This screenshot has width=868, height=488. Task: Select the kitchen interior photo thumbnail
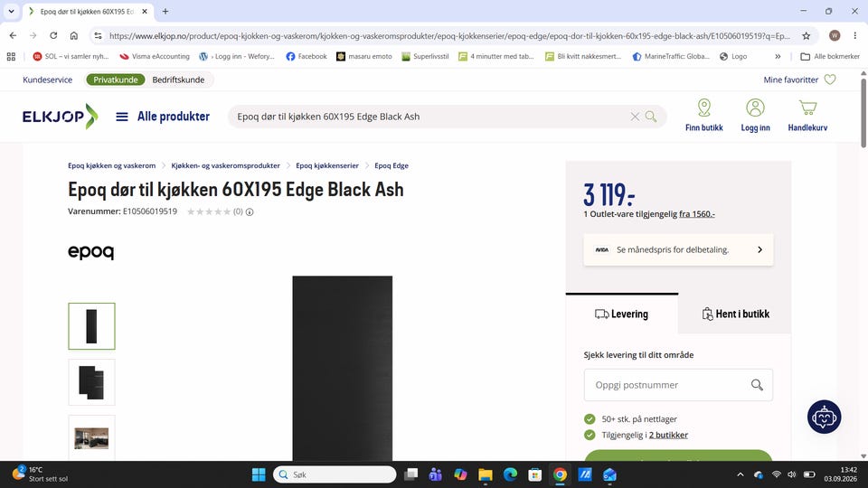click(x=92, y=438)
